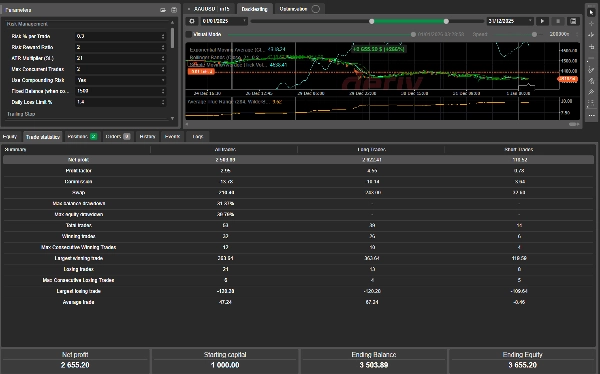The width and height of the screenshot is (600, 374).
Task: Switch to the Backtesting tab
Action: (254, 9)
